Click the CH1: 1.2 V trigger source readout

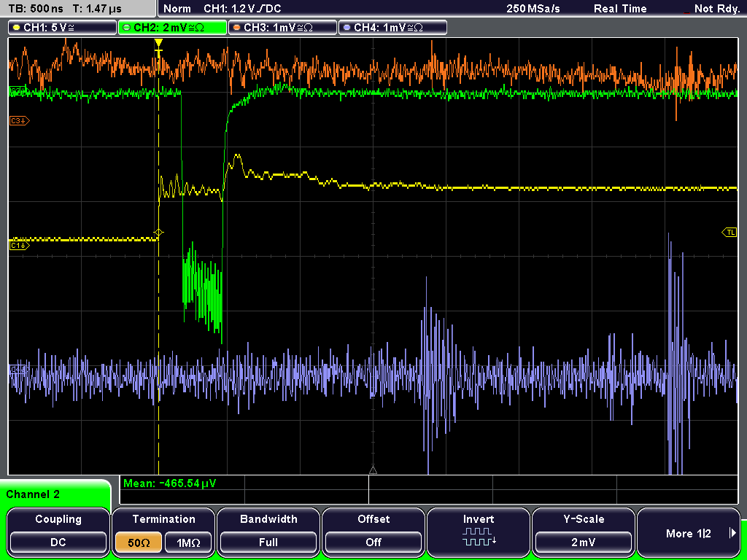pos(242,9)
